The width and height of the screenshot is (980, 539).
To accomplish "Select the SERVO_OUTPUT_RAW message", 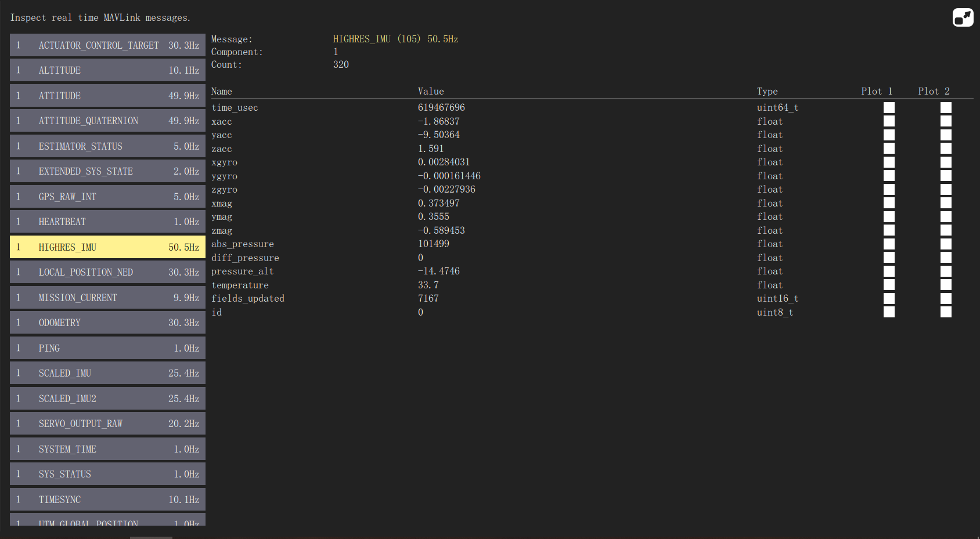I will tap(107, 423).
